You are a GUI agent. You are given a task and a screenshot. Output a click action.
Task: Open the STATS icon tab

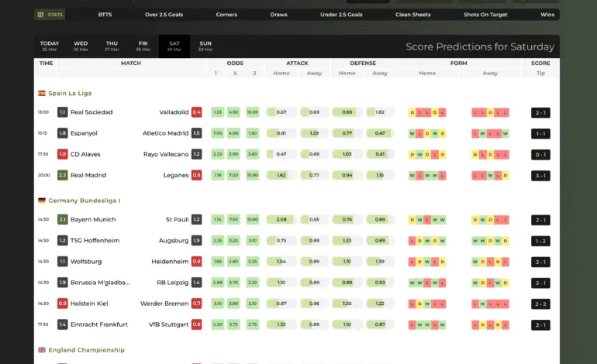[x=50, y=15]
